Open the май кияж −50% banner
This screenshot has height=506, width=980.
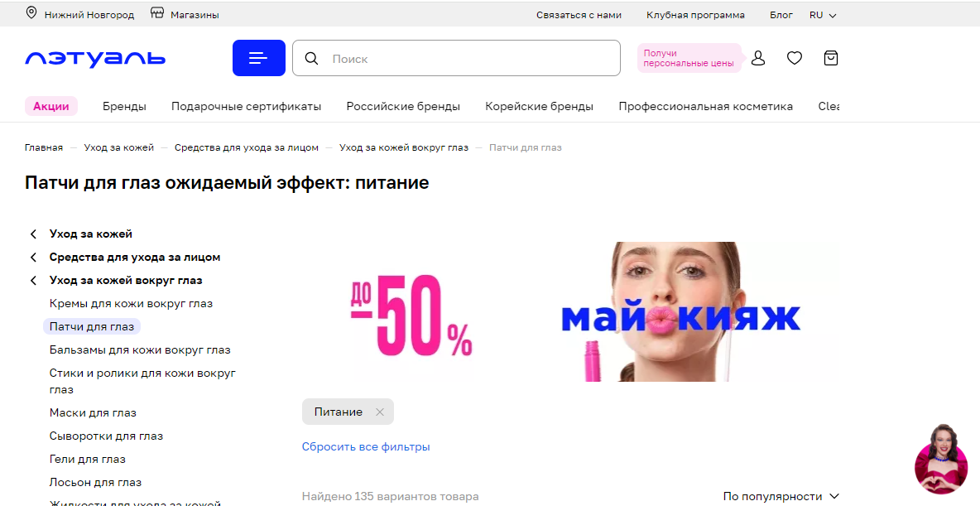[572, 311]
